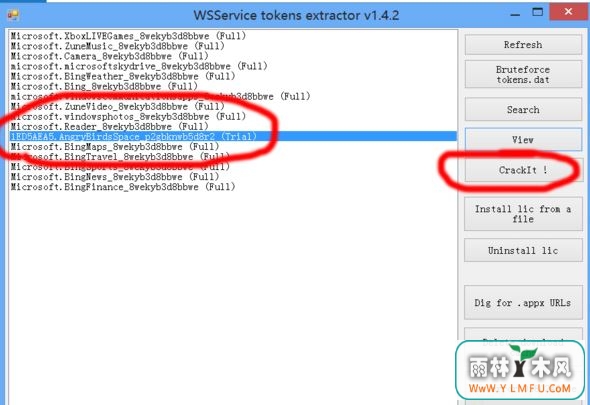Select the Microsoft.Camera list entry

point(109,56)
